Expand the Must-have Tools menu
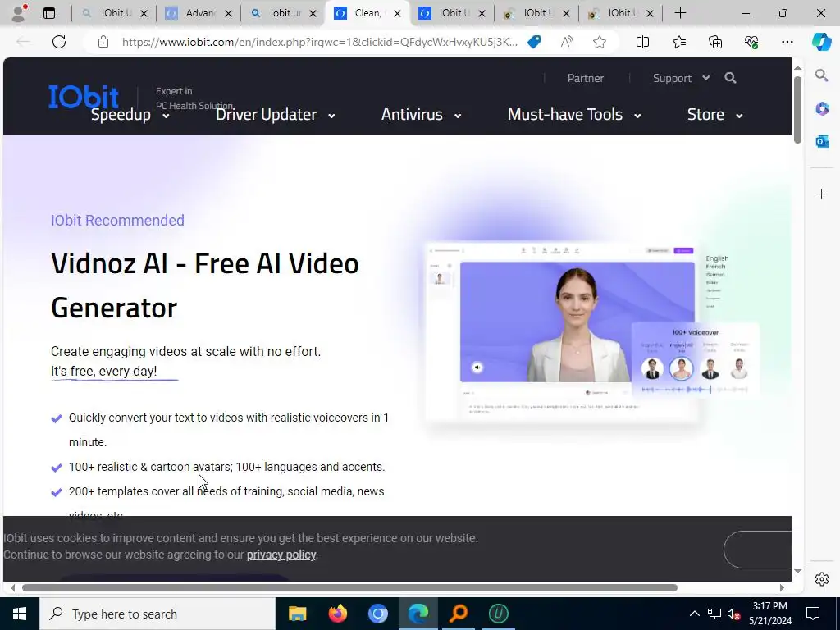 tap(574, 115)
